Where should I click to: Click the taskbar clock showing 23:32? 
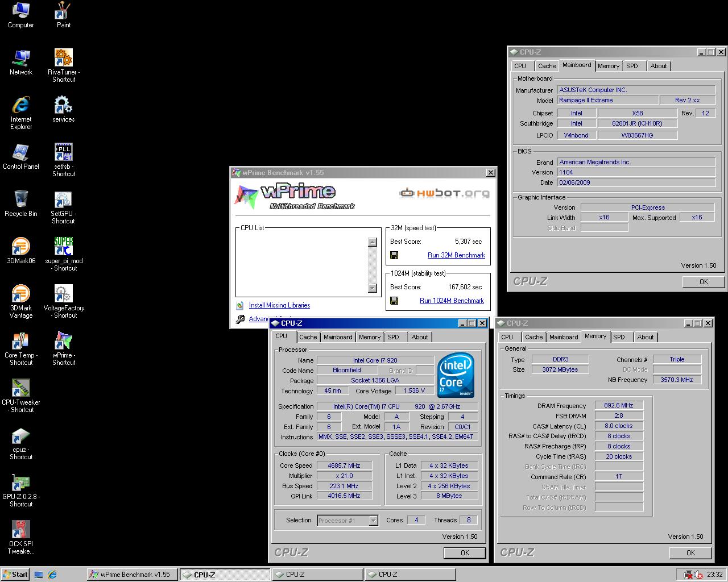(x=714, y=575)
